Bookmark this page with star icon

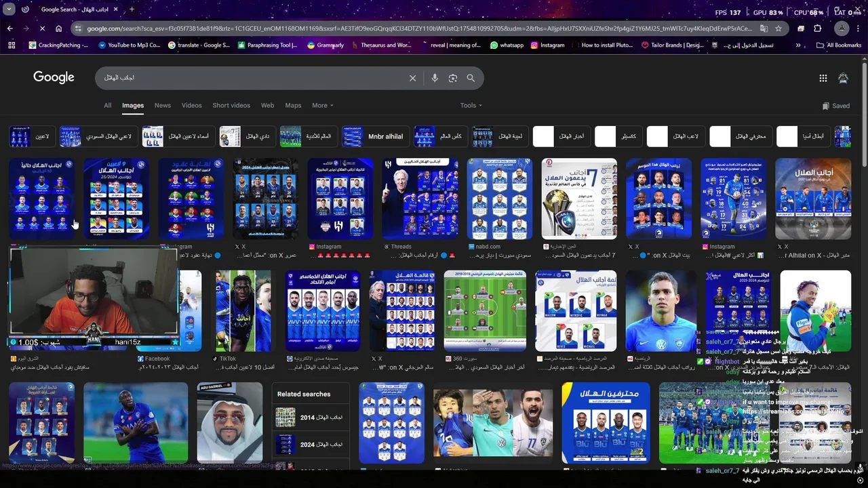[x=778, y=28]
